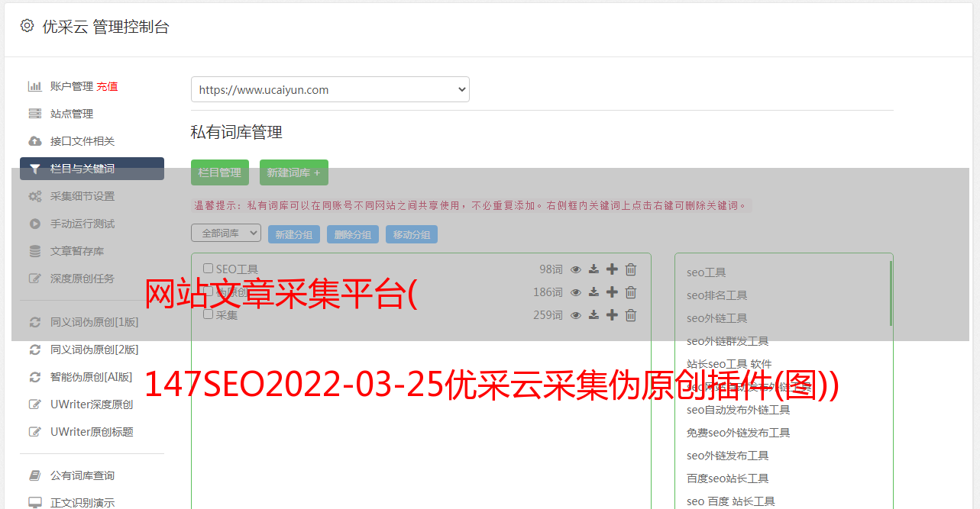Click the red 充值 recharge link

pyautogui.click(x=107, y=86)
